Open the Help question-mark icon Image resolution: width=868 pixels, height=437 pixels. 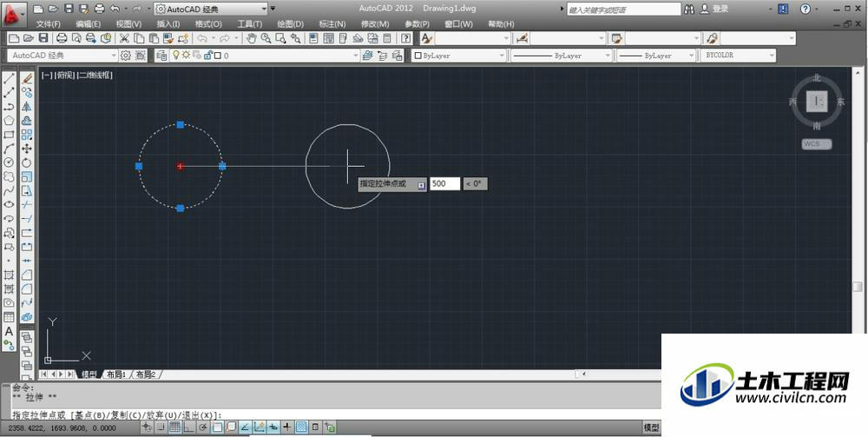coord(406,38)
